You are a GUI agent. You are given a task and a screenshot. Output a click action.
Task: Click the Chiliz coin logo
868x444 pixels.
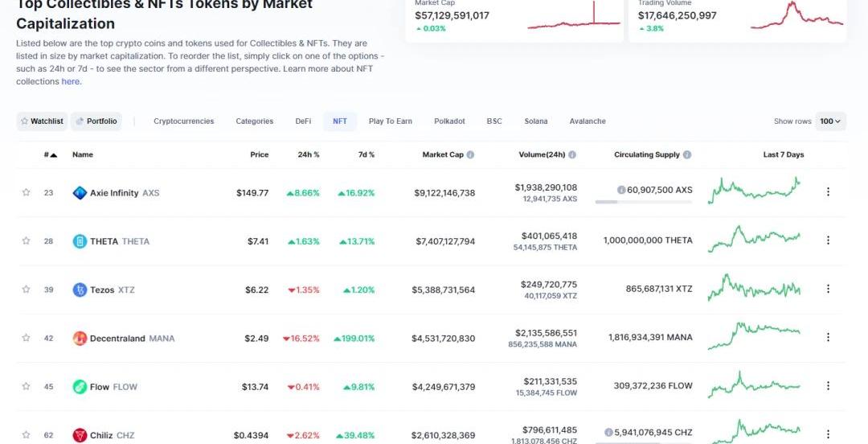[80, 435]
